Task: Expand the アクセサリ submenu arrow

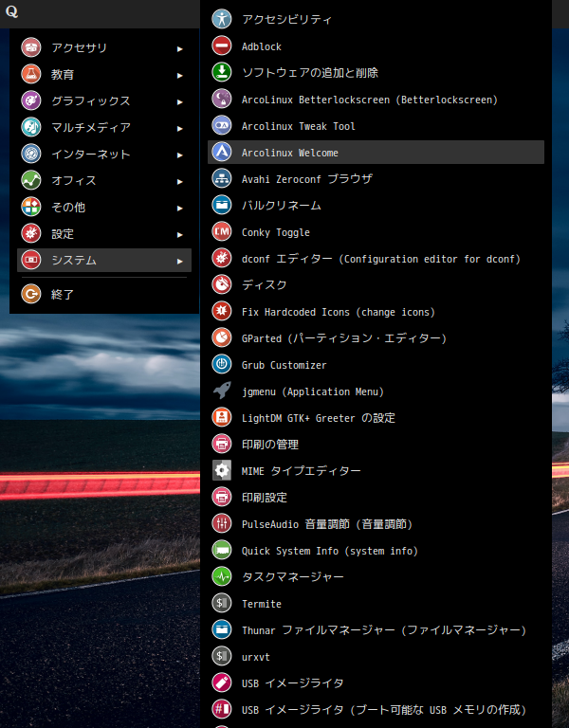Action: click(x=180, y=48)
